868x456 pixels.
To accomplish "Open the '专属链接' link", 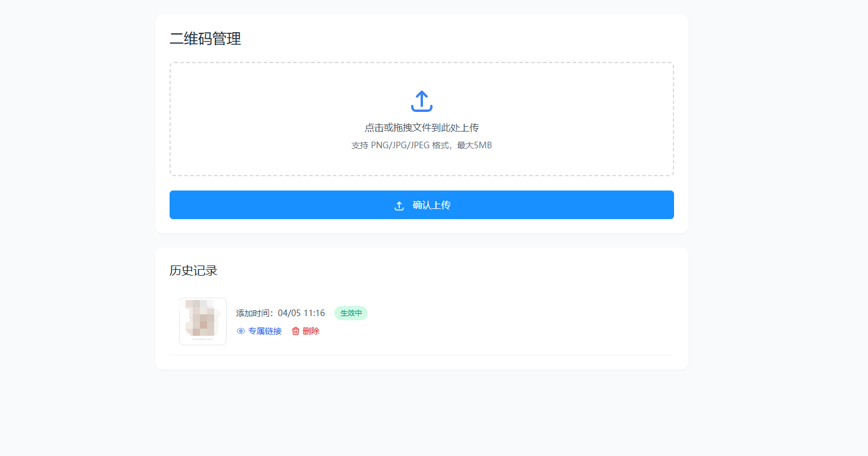I will 265,331.
